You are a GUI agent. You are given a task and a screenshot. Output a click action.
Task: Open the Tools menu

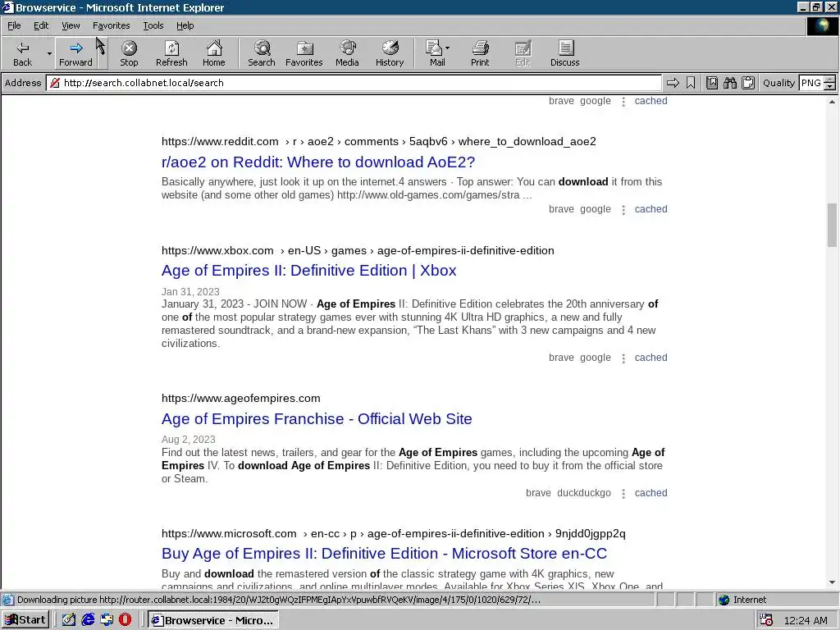pos(153,25)
